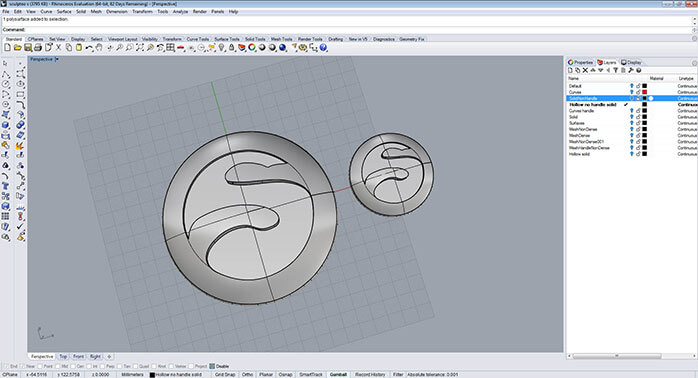698x378 pixels.
Task: Toggle Gumball in status bar
Action: [338, 374]
